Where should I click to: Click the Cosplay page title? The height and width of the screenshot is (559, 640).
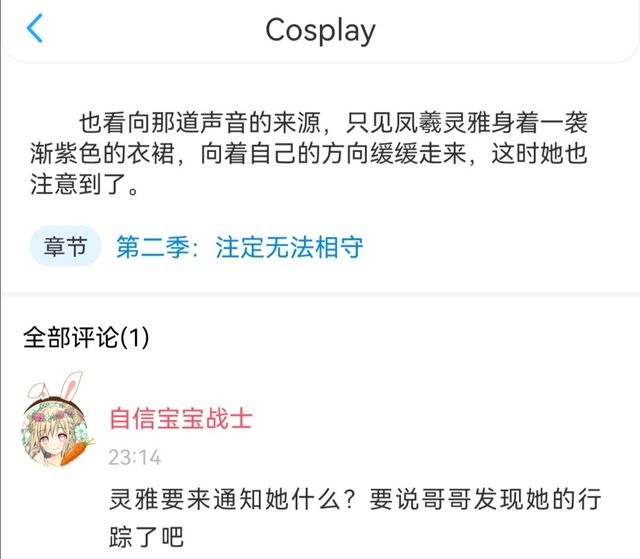point(320,31)
